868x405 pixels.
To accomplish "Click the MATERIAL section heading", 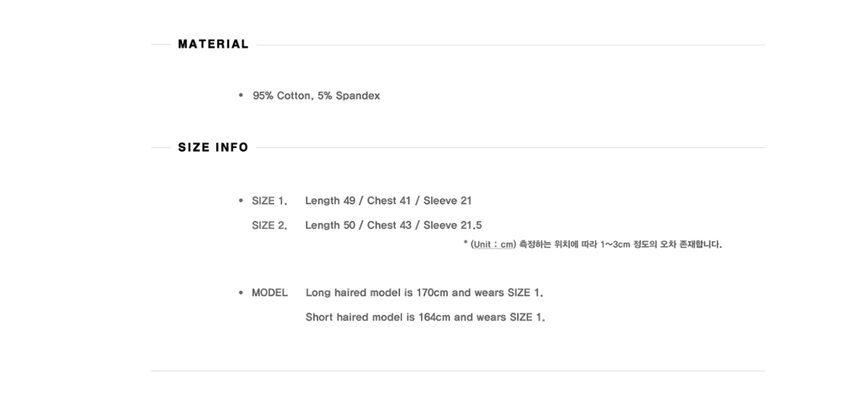I will 213,44.
